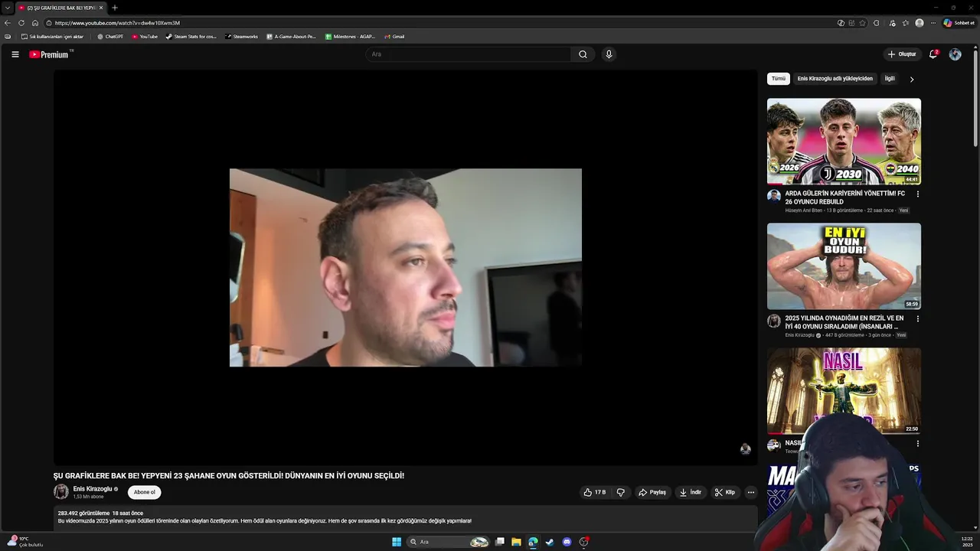This screenshot has height=551, width=980.
Task: Open ARDA GÜLER'İN KARİYERİNİ YÖNETTİM thumbnail
Action: pyautogui.click(x=844, y=142)
